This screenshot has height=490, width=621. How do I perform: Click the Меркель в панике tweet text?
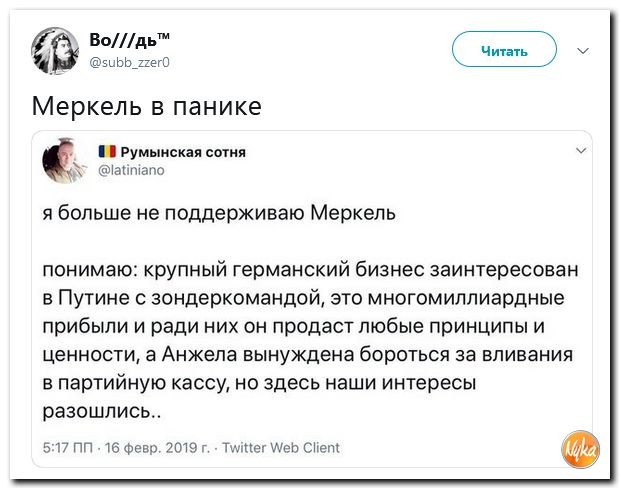147,106
